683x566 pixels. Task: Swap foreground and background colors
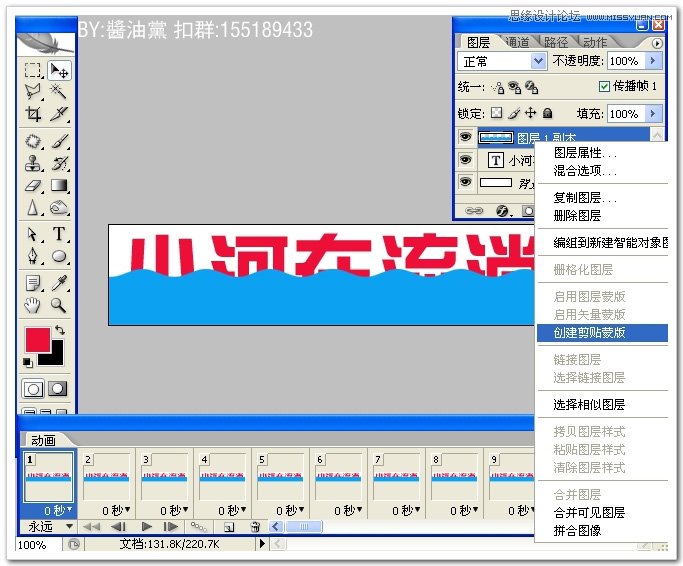pyautogui.click(x=60, y=330)
